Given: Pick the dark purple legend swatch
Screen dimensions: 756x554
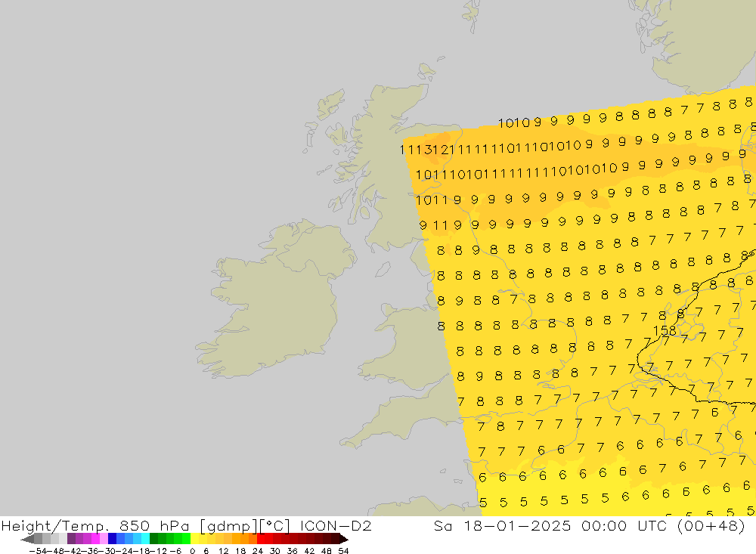Looking at the screenshot, I should 71,539.
